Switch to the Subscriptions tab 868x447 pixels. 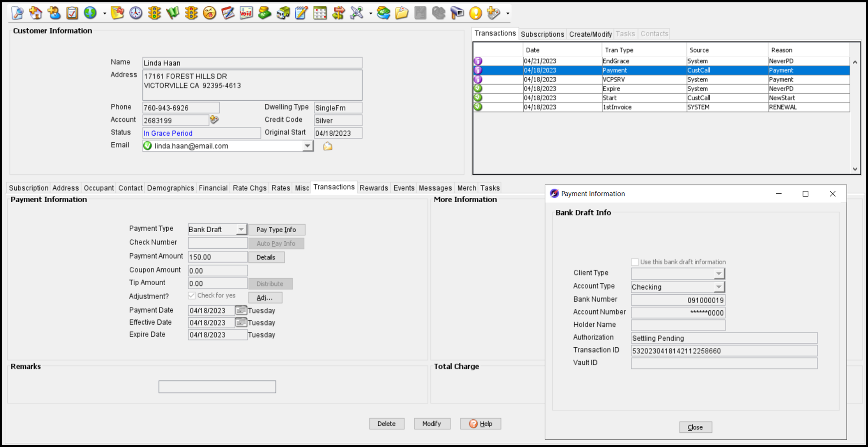542,34
